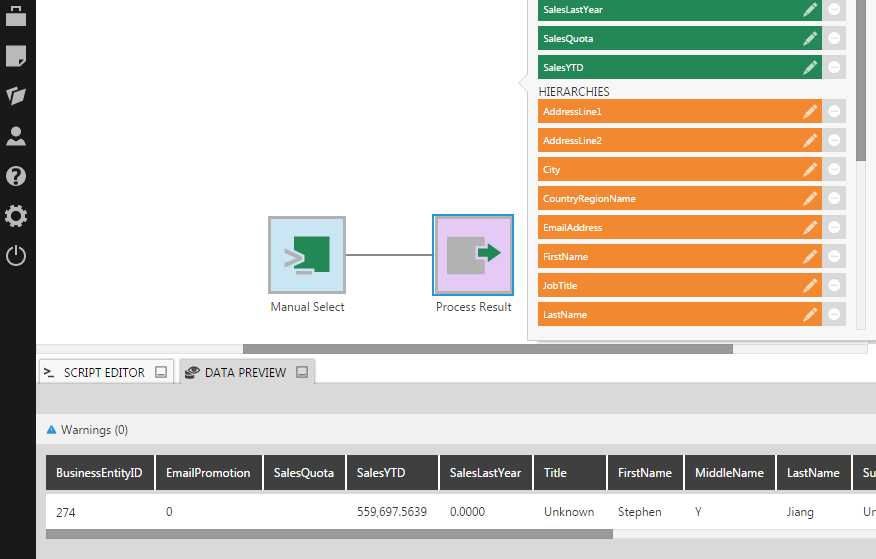Open the help question mark icon
This screenshot has height=559, width=876.
click(16, 176)
